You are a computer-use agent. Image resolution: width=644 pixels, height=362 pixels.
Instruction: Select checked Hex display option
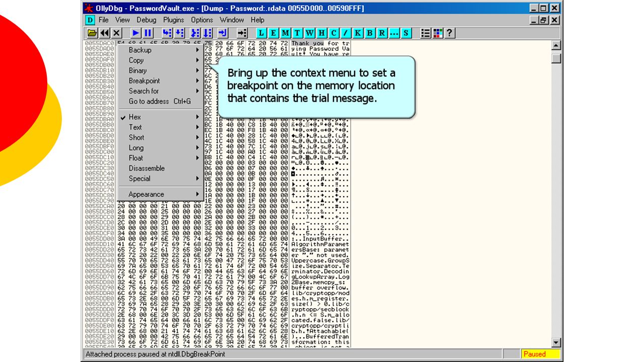(x=160, y=117)
